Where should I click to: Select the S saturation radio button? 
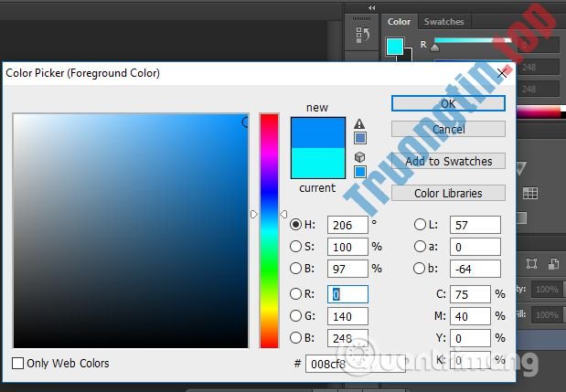(295, 247)
